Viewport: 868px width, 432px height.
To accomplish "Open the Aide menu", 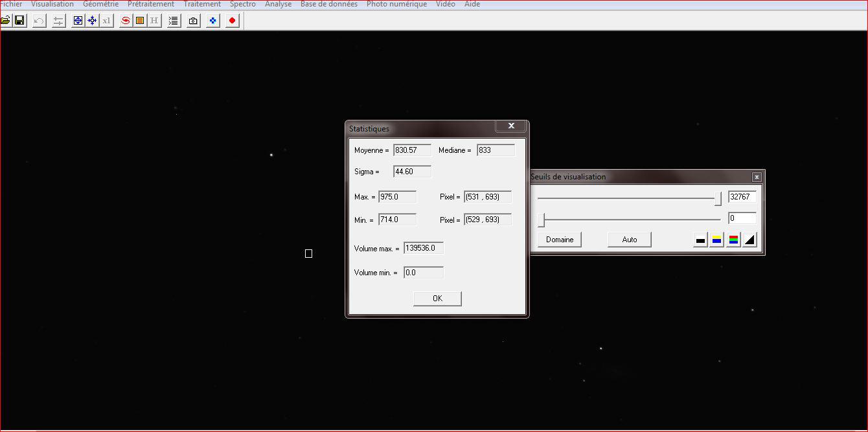I will (472, 5).
